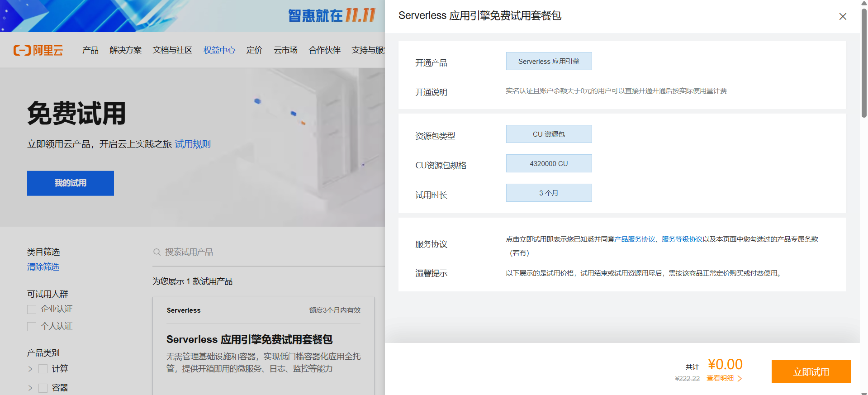868x395 pixels.
Task: Click the Serverless tag on product card
Action: (184, 310)
